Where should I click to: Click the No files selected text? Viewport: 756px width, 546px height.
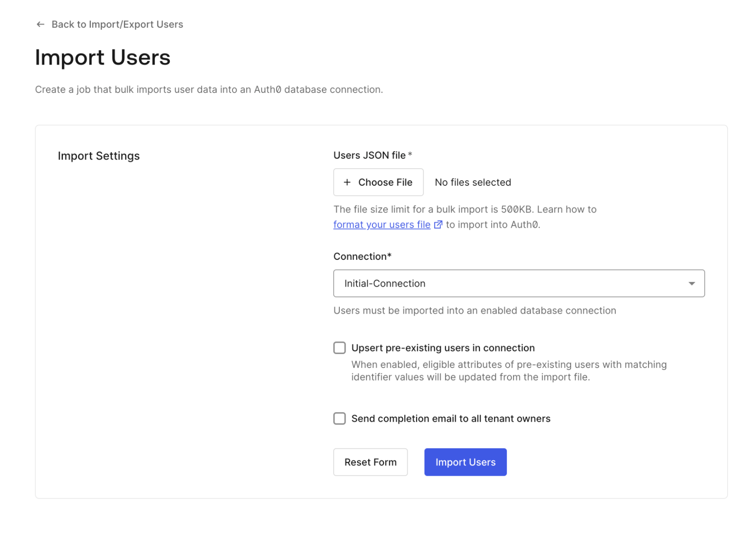coord(472,182)
